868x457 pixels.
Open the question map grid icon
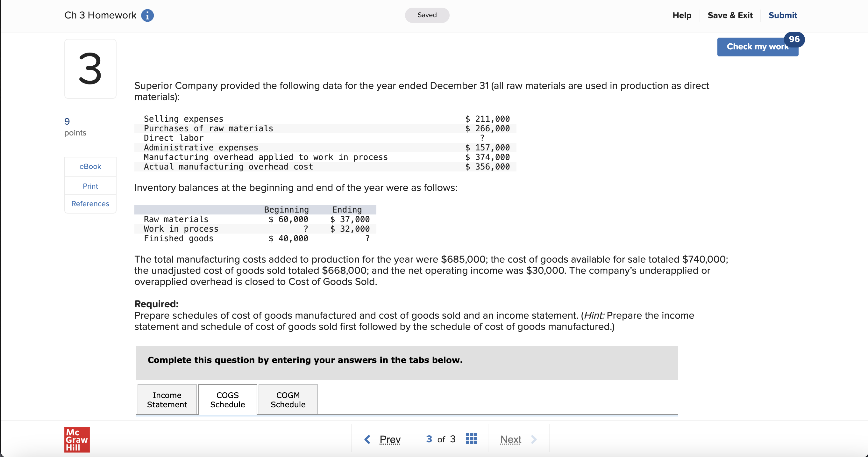[x=471, y=439]
